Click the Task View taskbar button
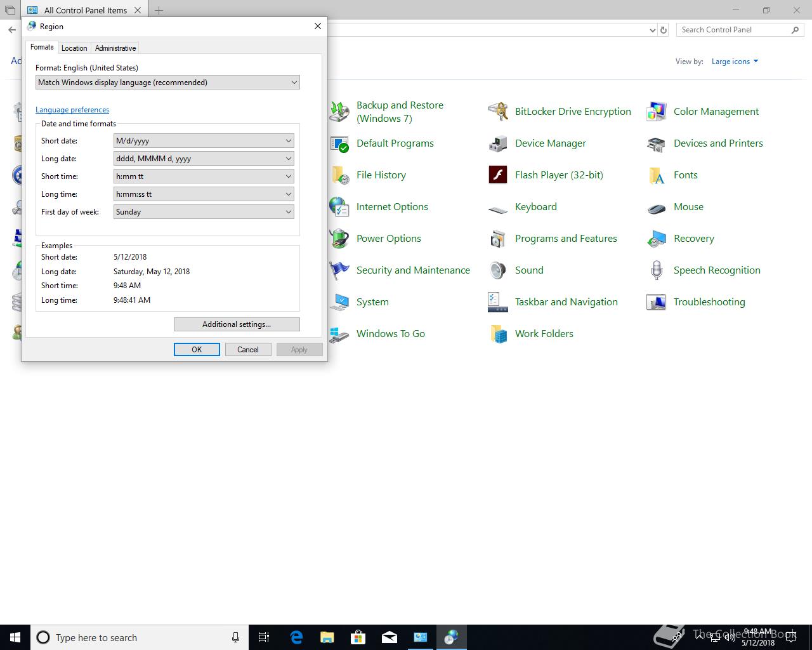 (x=264, y=637)
